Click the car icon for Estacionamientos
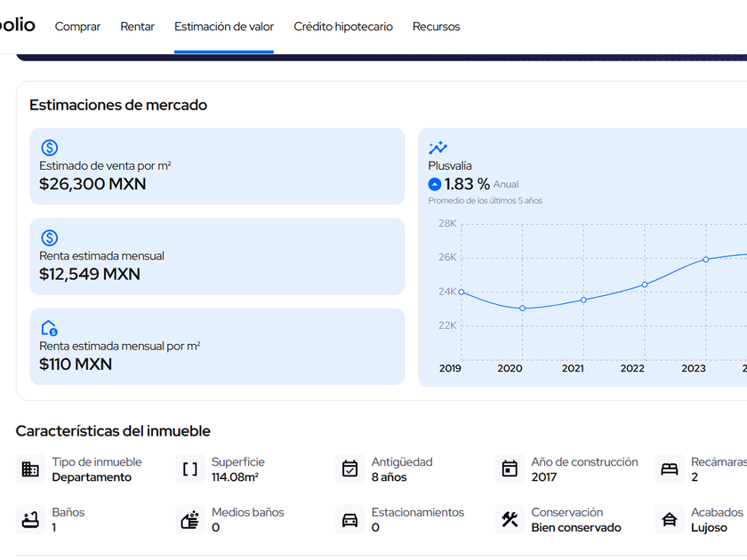Viewport: 747px width, 560px height. coord(350,519)
